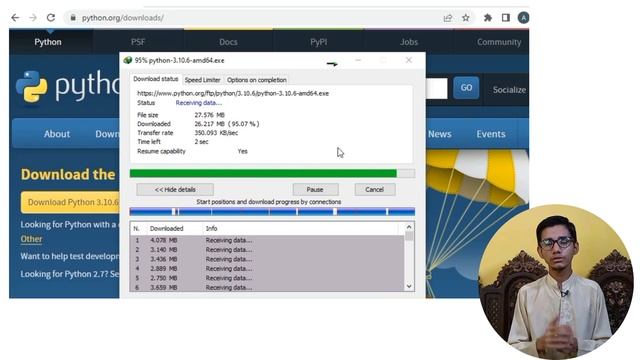640x360 pixels.
Task: Follow the Other link
Action: pos(31,239)
